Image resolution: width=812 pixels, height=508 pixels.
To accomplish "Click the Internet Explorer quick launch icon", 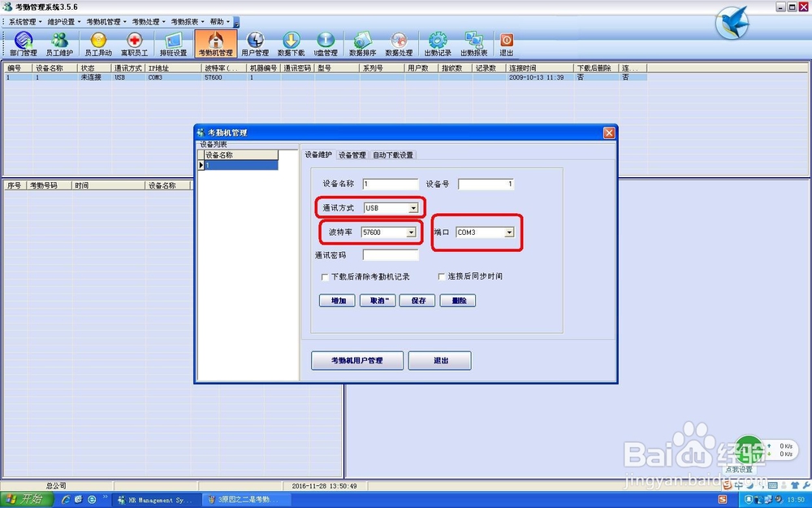I will coord(66,500).
